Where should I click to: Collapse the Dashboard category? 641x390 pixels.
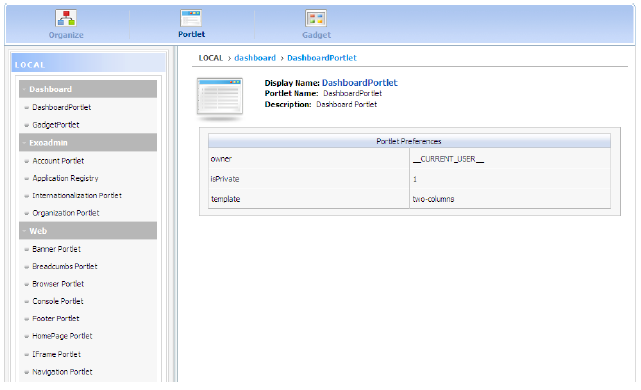pyautogui.click(x=88, y=89)
